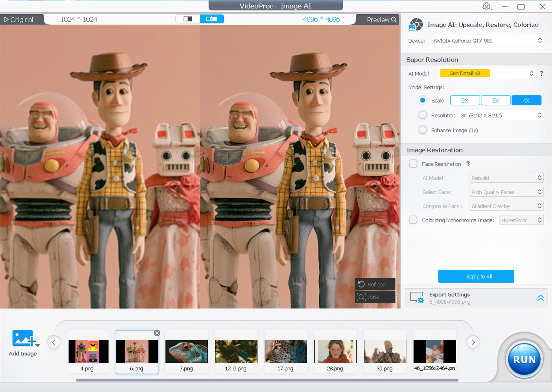Minimize the VideoProc window
552x392 pixels.
[505, 6]
